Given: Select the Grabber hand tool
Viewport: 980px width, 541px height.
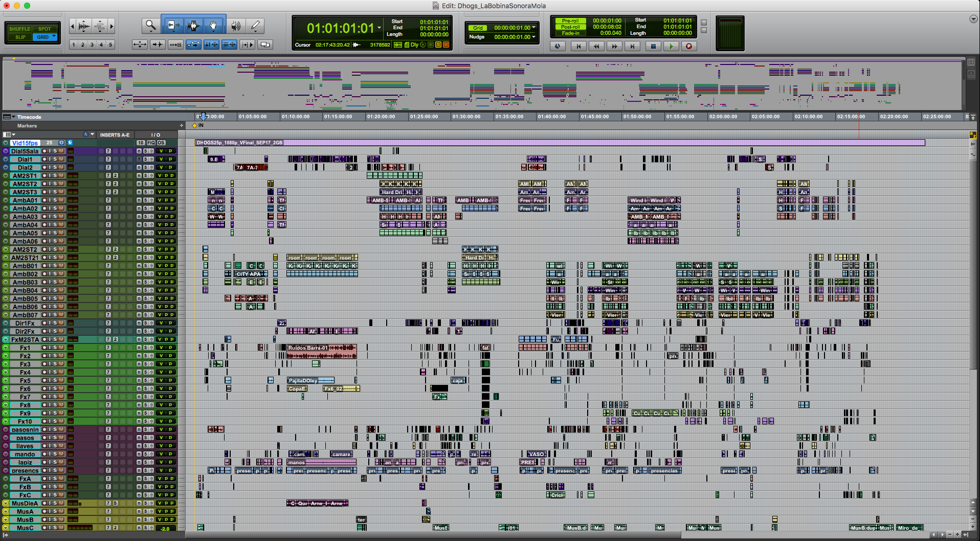Looking at the screenshot, I should 213,25.
